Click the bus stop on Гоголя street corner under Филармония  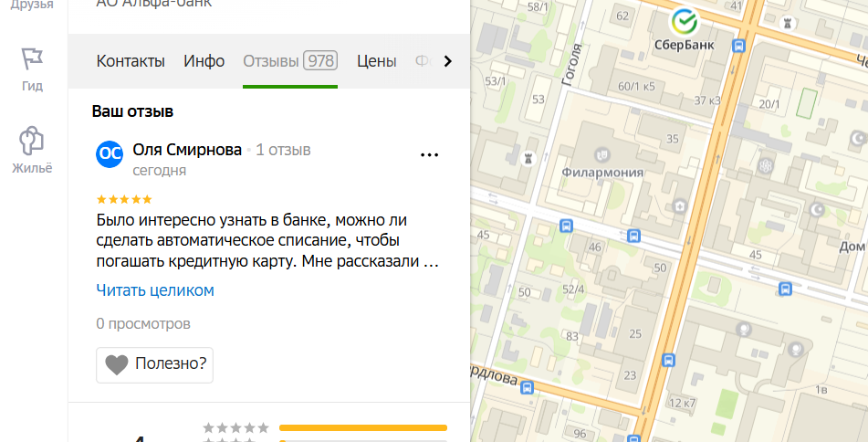click(566, 226)
